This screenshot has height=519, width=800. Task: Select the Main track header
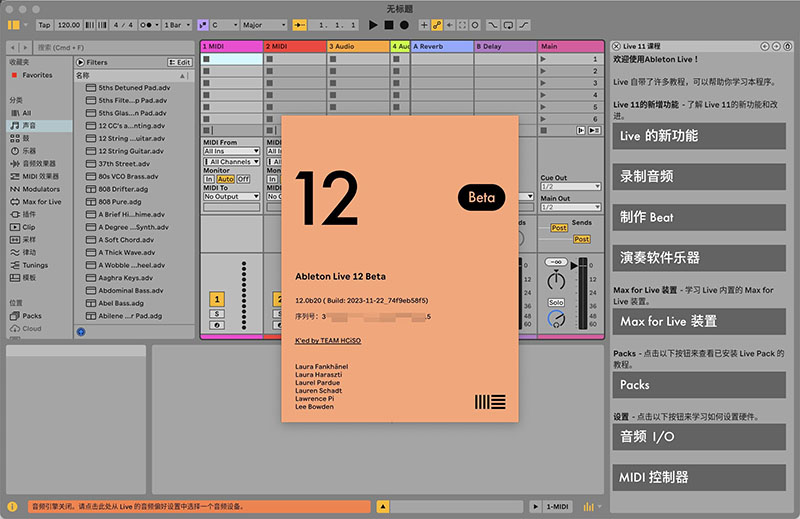tap(570, 46)
